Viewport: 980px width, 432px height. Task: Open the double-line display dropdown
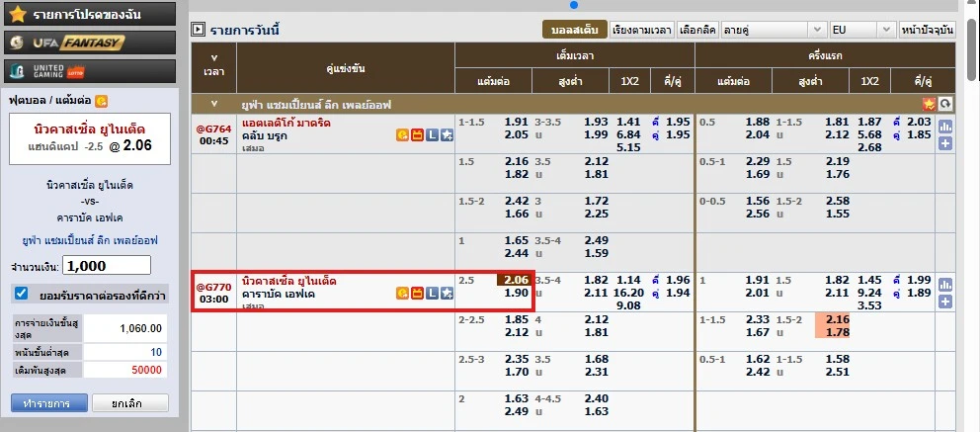click(774, 30)
